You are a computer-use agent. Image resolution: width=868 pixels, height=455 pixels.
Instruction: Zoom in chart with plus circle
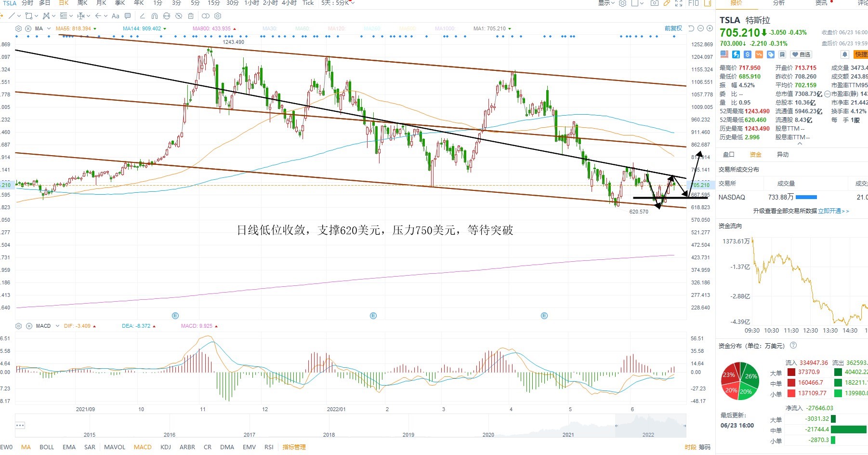click(710, 28)
